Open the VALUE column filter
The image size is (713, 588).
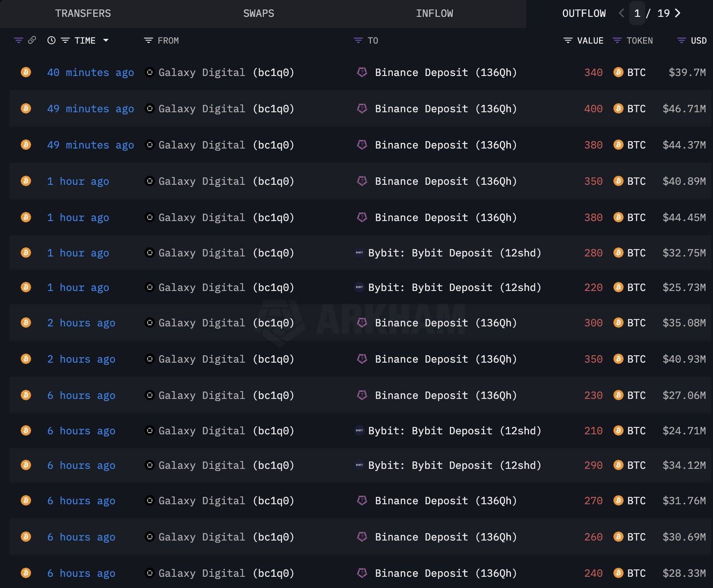coord(568,40)
